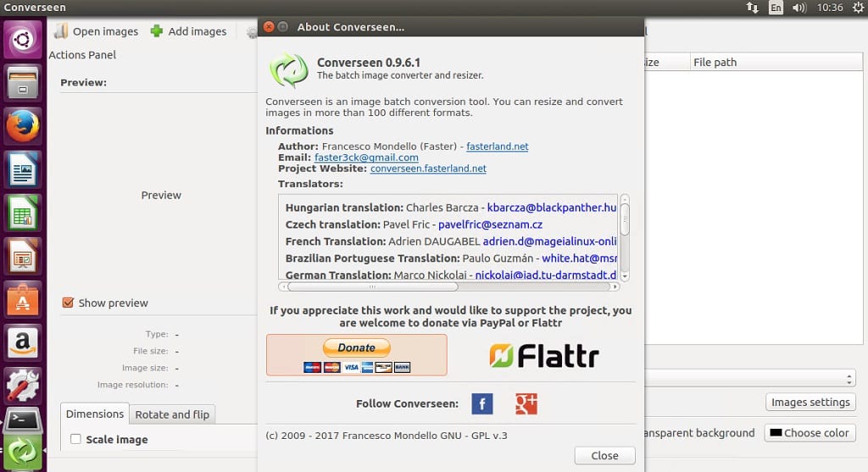Launch Files manager from dock
Image resolution: width=868 pixels, height=472 pixels.
(23, 82)
